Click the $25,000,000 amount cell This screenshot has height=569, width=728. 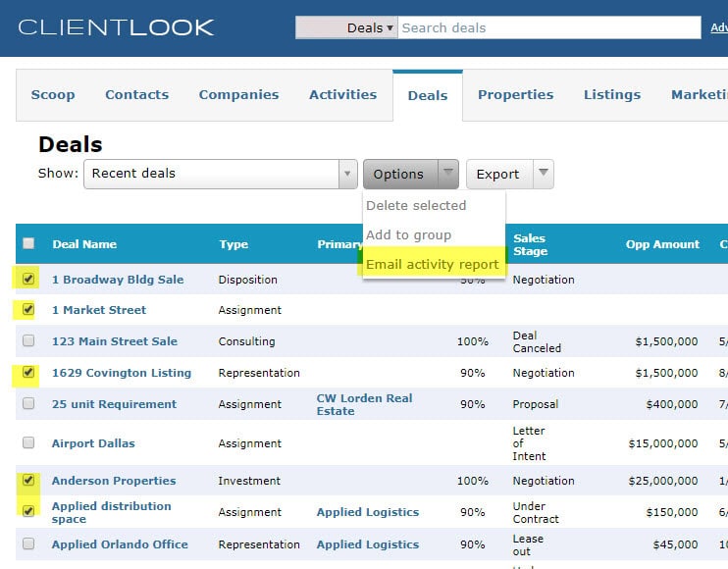663,481
